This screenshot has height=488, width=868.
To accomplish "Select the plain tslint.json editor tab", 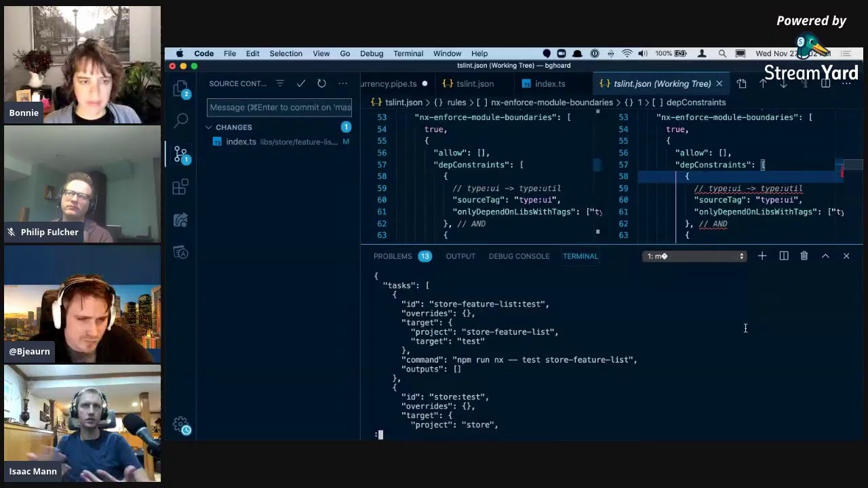I will point(475,83).
